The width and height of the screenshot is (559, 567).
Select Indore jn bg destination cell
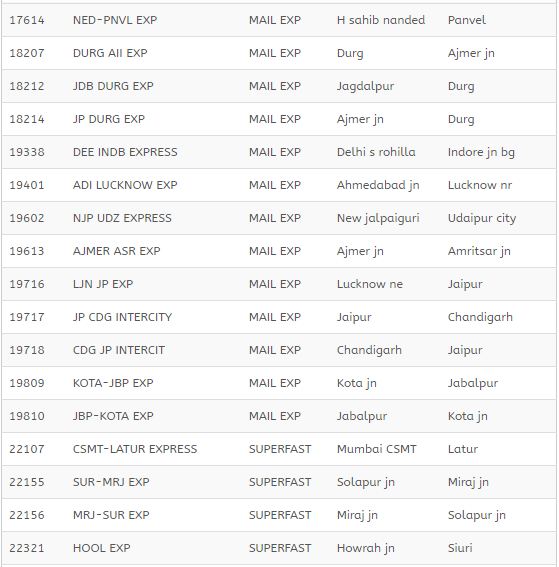click(x=481, y=152)
